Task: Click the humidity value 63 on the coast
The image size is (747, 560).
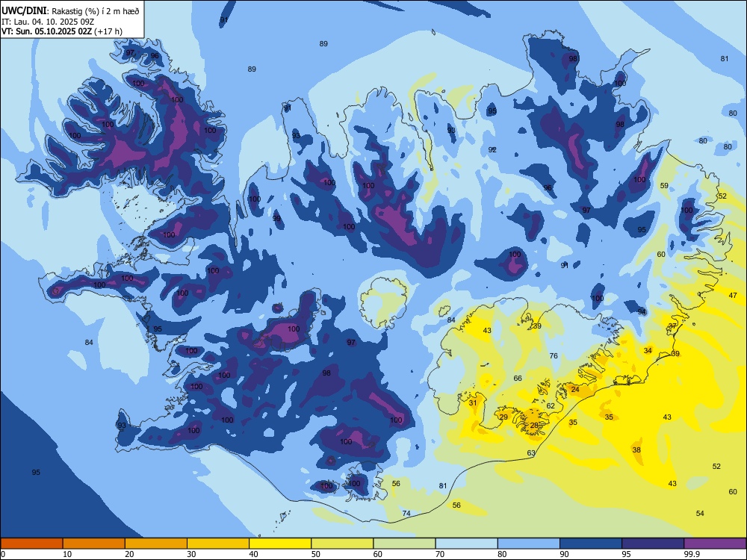Action: pos(531,453)
